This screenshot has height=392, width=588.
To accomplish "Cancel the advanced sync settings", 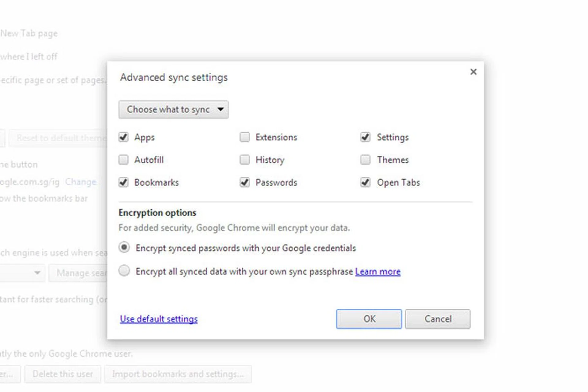I will (438, 319).
